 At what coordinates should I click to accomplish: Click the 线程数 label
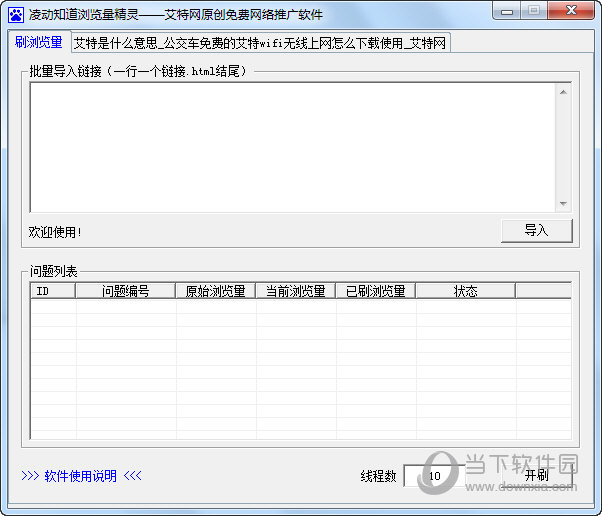click(x=378, y=476)
